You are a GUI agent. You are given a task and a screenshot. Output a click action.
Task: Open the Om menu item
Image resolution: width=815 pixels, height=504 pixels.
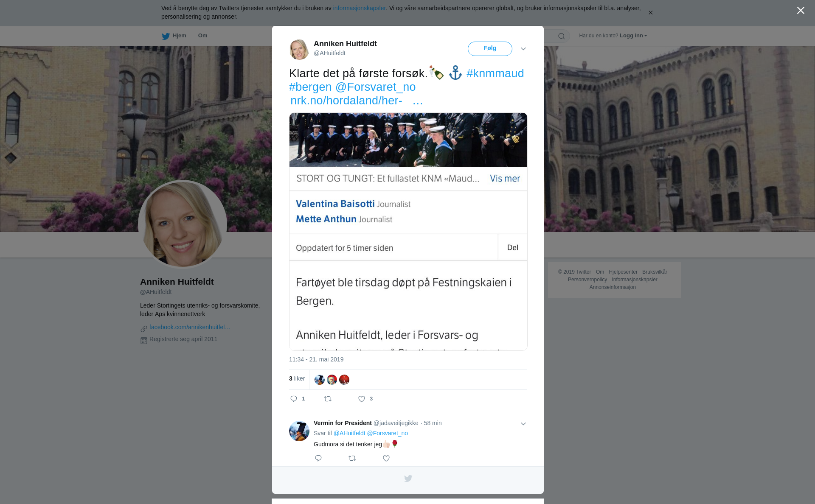pos(202,36)
